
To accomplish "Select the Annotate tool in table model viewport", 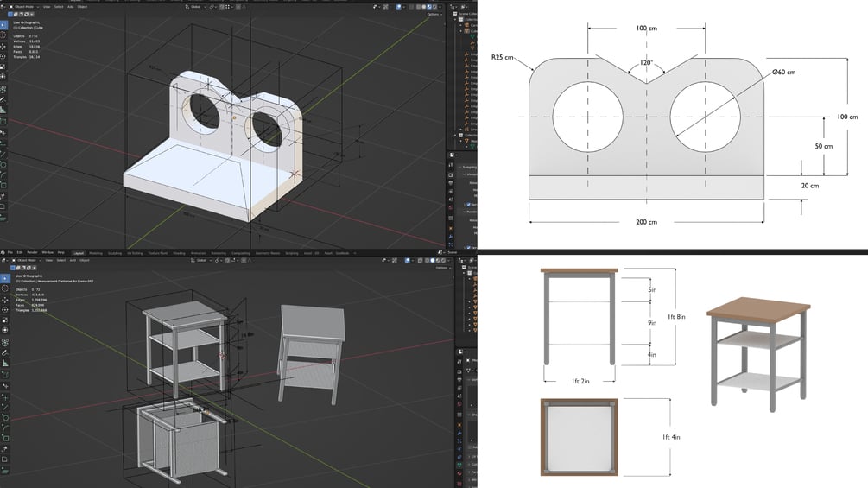I will pos(5,352).
